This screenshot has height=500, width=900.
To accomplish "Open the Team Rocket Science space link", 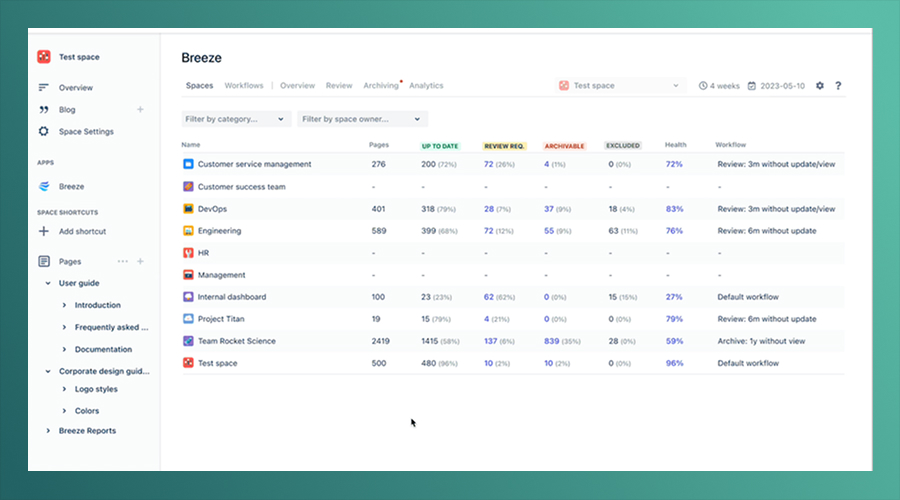I will pos(236,341).
